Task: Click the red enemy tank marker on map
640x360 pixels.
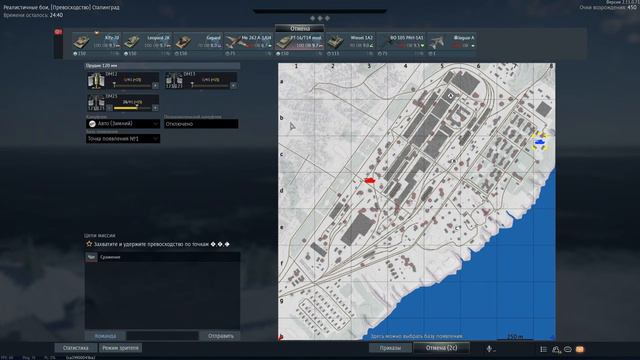Action: [369, 180]
